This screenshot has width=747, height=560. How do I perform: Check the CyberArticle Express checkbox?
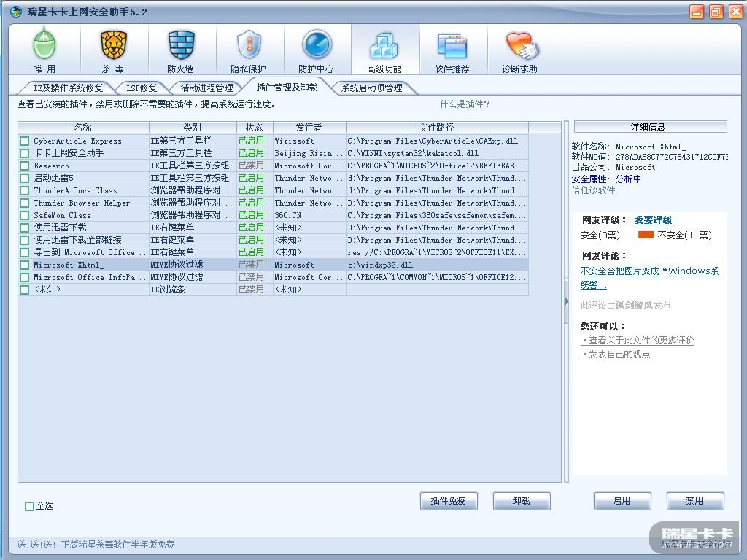click(x=24, y=141)
